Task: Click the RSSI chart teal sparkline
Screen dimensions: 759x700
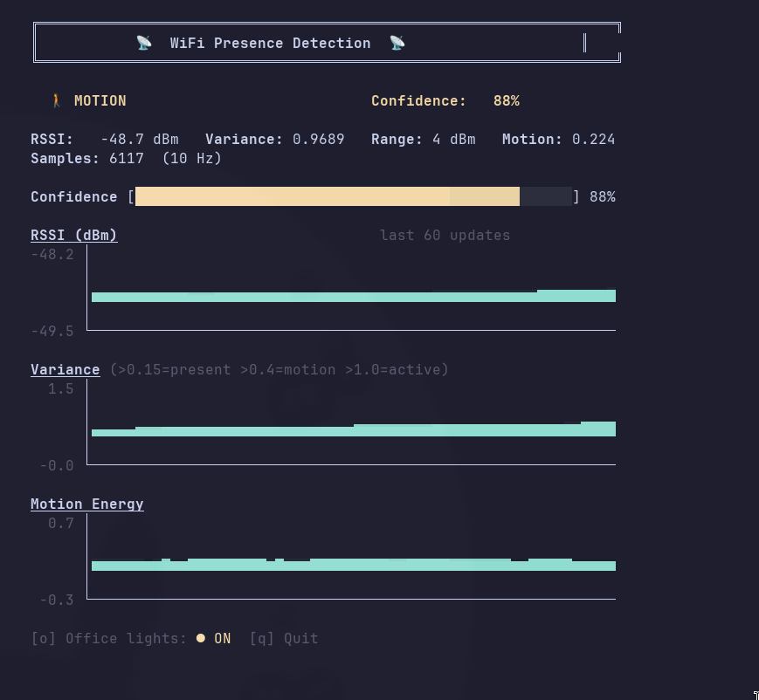Action: point(354,296)
